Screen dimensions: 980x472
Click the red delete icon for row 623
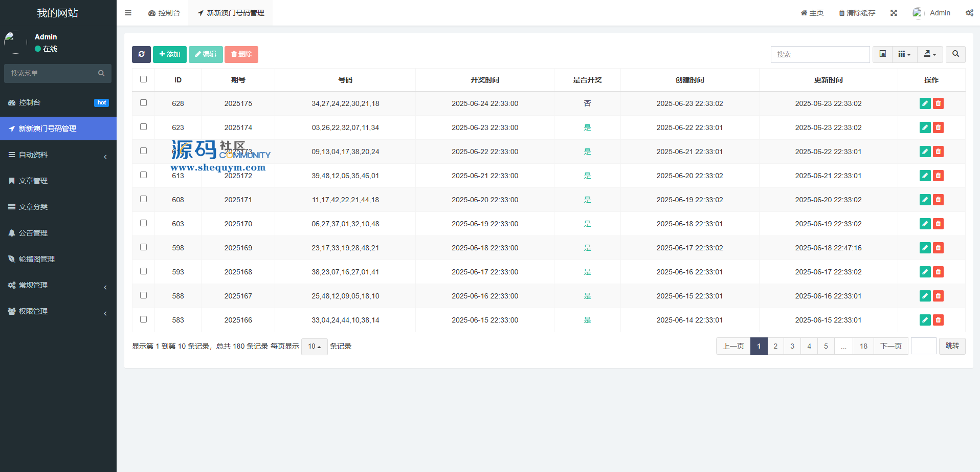coord(938,127)
